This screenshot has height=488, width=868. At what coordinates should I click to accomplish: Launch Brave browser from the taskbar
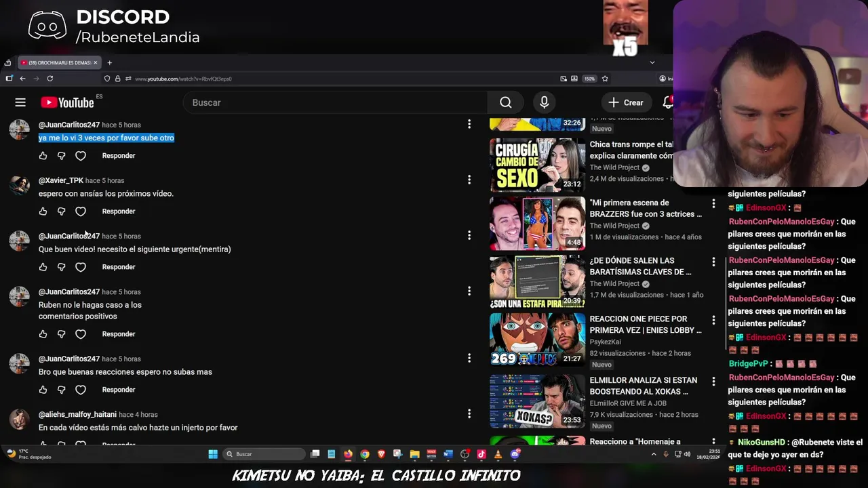381,454
